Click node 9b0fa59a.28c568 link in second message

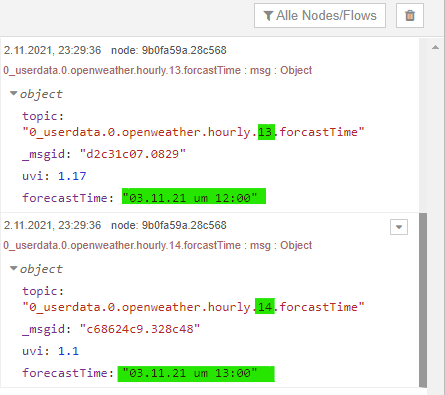click(x=169, y=225)
